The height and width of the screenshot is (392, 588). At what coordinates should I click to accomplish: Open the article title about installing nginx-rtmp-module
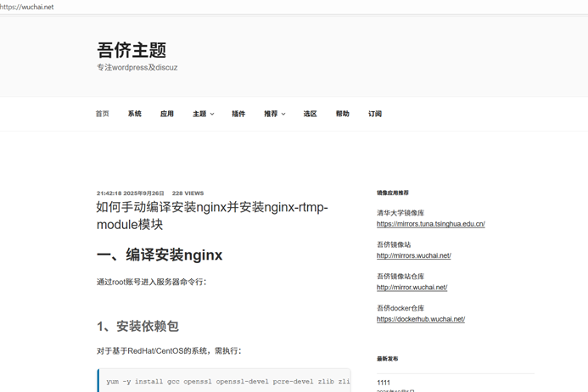(211, 216)
